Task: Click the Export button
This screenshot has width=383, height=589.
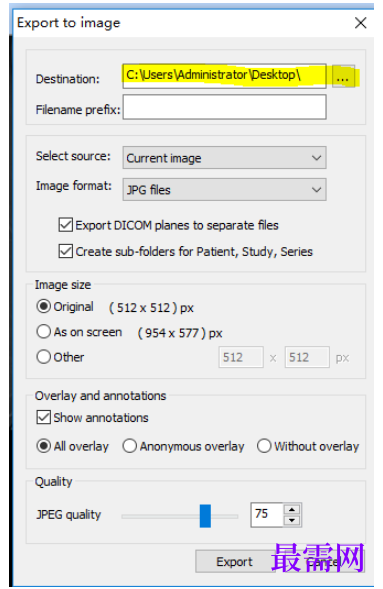Action: 235,562
